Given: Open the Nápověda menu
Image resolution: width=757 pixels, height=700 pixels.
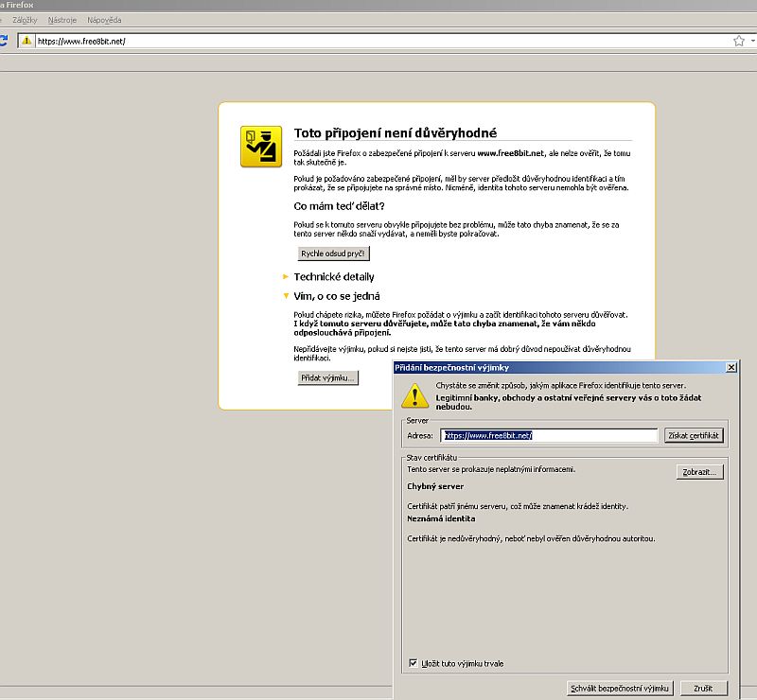Looking at the screenshot, I should 104,20.
